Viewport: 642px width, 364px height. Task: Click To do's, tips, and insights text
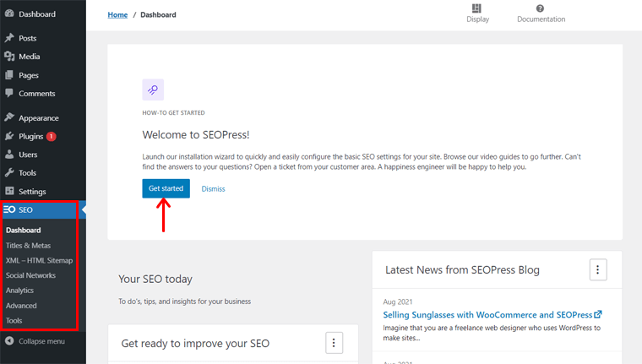coord(185,302)
